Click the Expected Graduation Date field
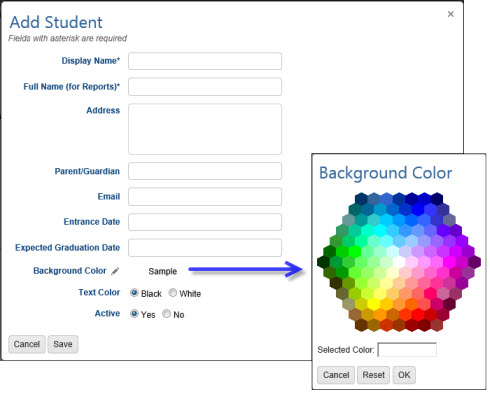490x394 pixels. (205, 248)
